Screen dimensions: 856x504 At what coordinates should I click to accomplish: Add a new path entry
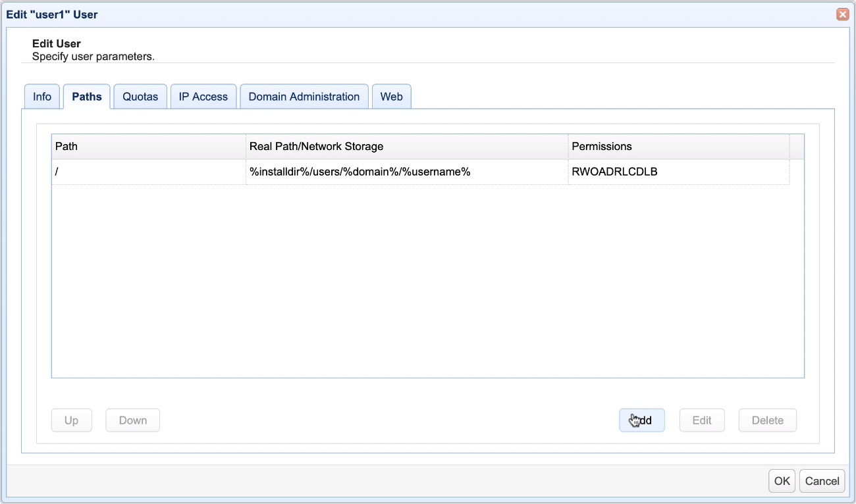(x=641, y=420)
